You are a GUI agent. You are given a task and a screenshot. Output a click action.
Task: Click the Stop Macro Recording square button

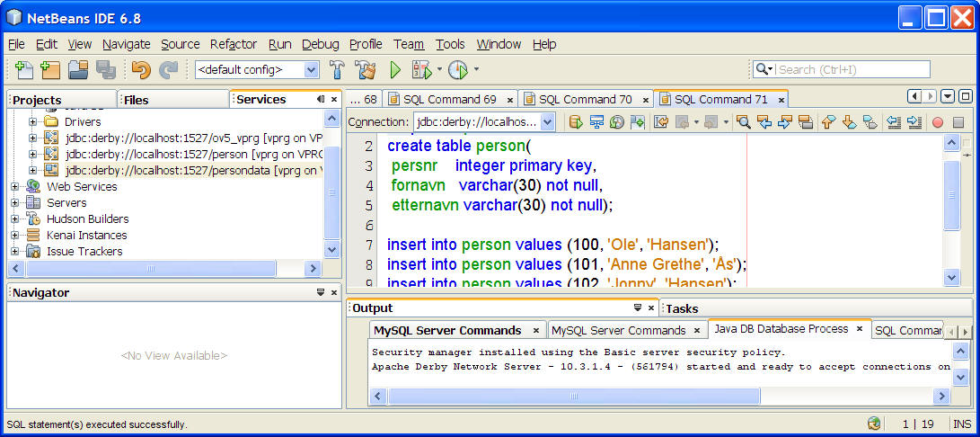click(958, 122)
